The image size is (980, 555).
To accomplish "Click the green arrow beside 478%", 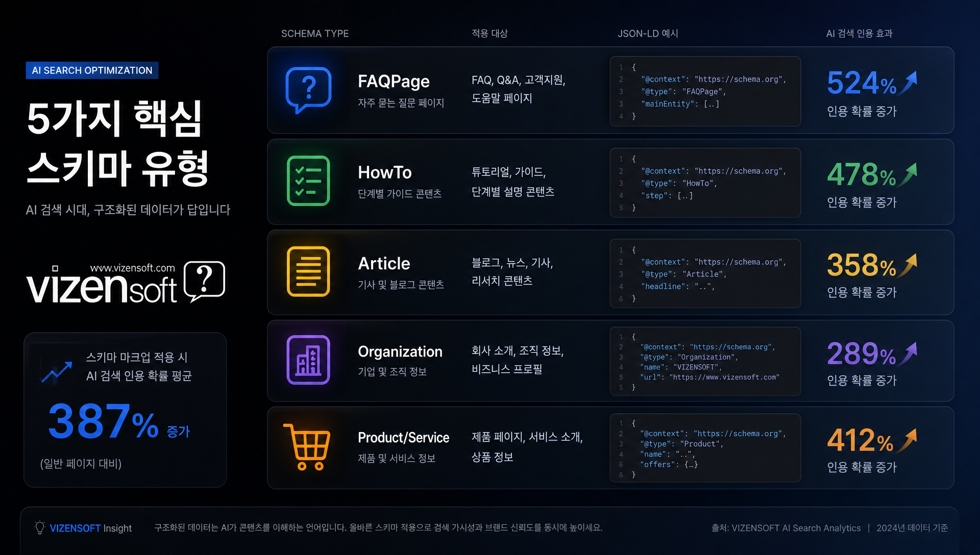I will pyautogui.click(x=908, y=174).
